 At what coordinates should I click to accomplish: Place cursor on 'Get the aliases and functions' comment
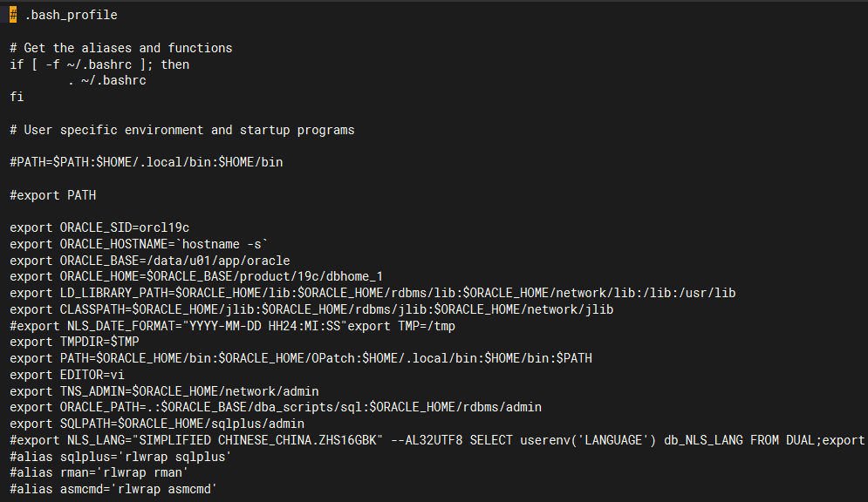[x=127, y=48]
